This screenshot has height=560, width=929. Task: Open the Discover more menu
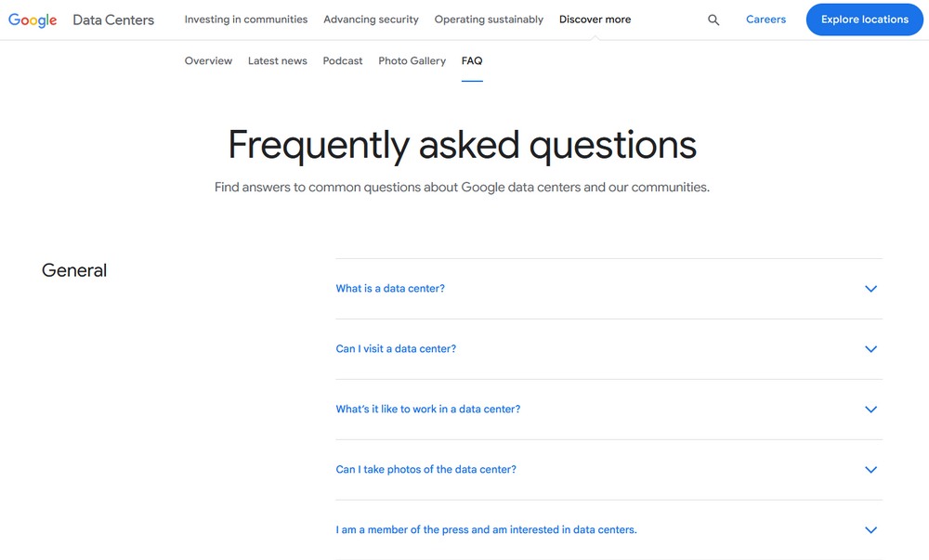[x=595, y=20]
